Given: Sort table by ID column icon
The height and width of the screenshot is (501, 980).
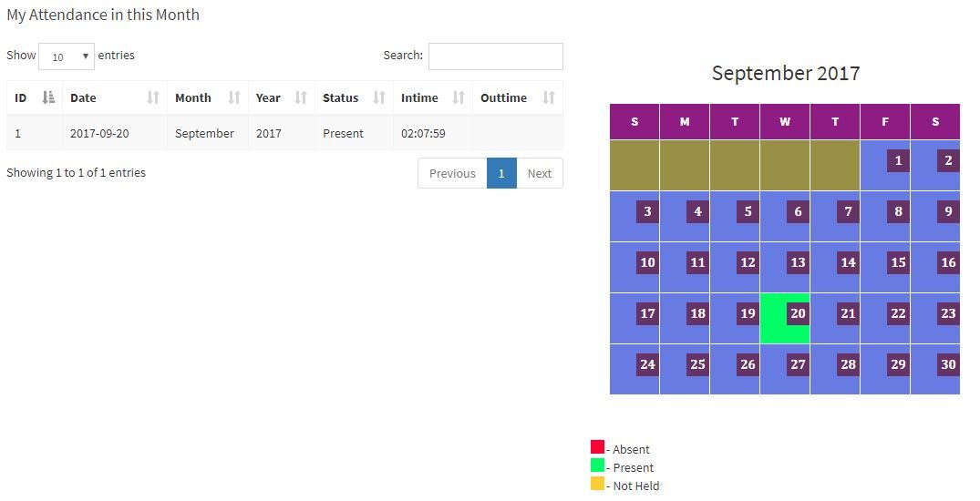Looking at the screenshot, I should click(48, 97).
